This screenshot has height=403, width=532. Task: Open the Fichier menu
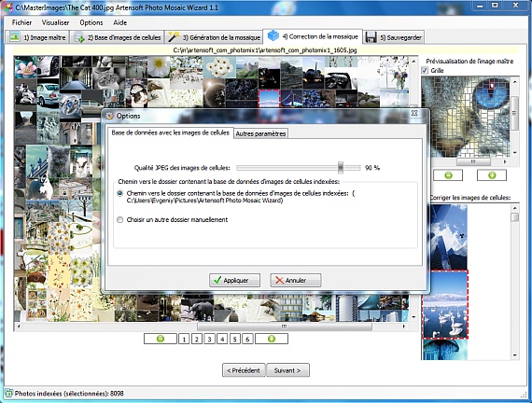21,22
